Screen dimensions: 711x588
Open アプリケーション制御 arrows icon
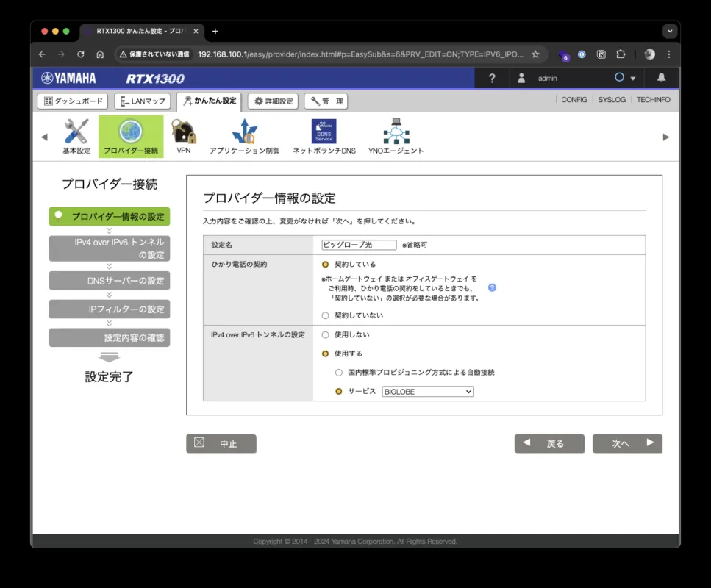[244, 132]
